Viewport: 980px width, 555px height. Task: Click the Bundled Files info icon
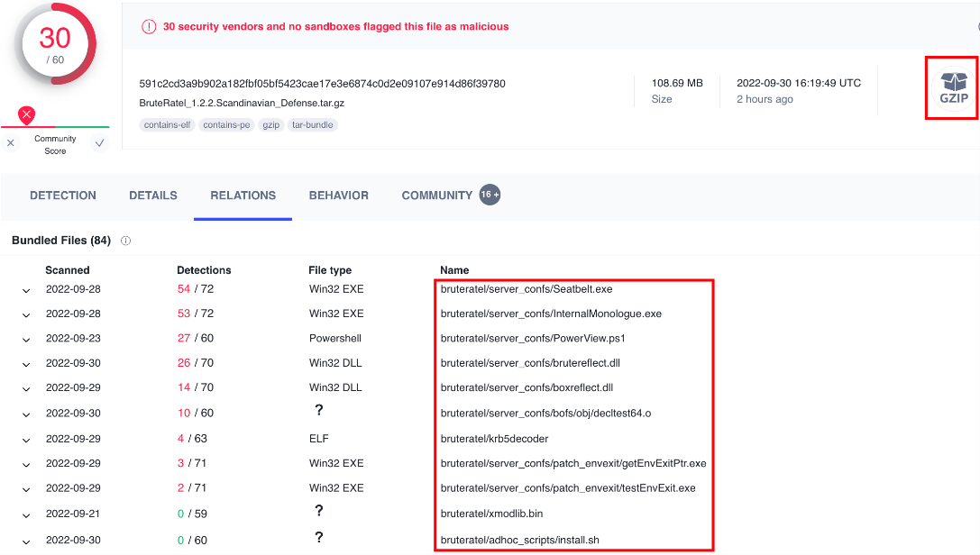(125, 241)
